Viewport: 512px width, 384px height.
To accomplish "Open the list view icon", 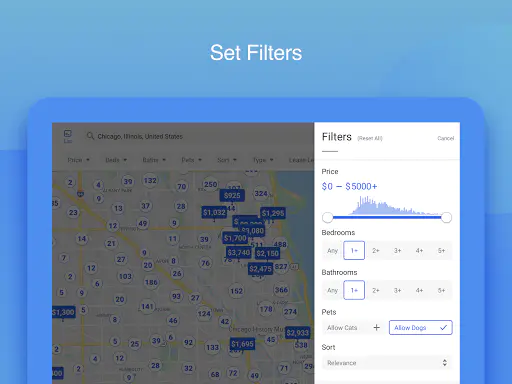I will coord(68,136).
